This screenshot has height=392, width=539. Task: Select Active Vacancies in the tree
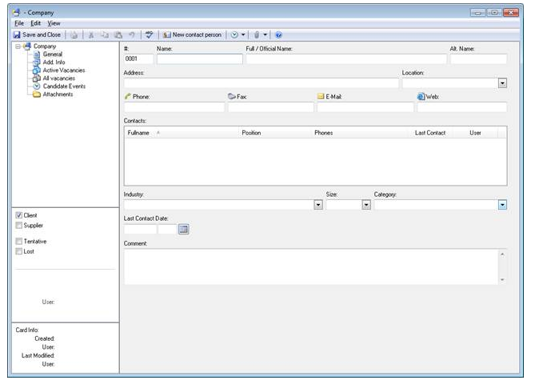click(64, 70)
